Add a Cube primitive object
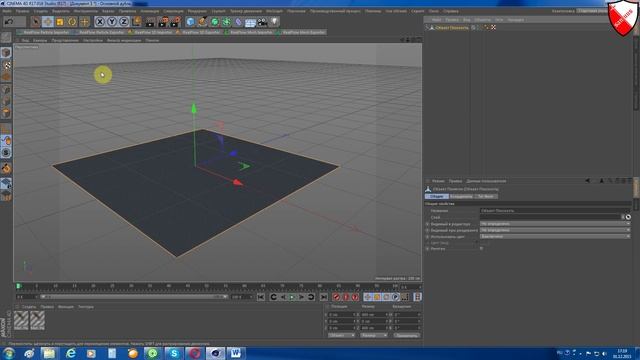The width and height of the screenshot is (640, 360). point(190,22)
